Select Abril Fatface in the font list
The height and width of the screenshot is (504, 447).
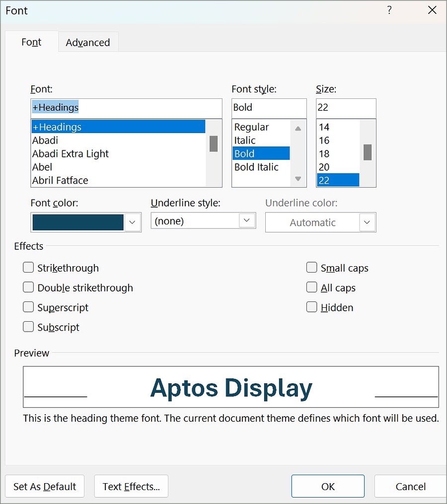click(x=60, y=180)
